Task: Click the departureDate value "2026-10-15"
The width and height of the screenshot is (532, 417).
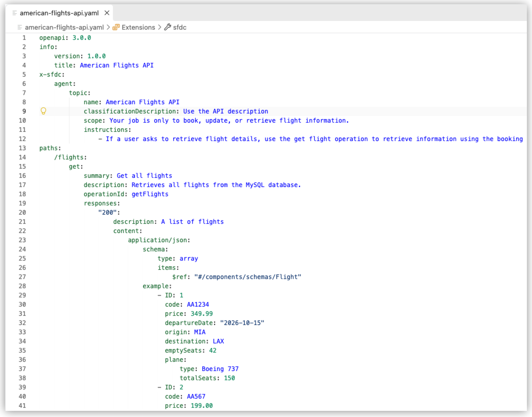Action: click(242, 323)
